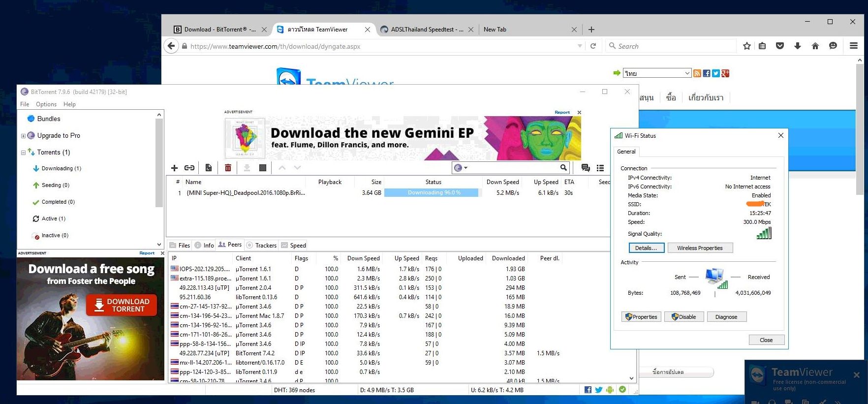The image size is (868, 404).
Task: Select the Deadpool.2016.1080p torrent row
Action: tap(387, 193)
